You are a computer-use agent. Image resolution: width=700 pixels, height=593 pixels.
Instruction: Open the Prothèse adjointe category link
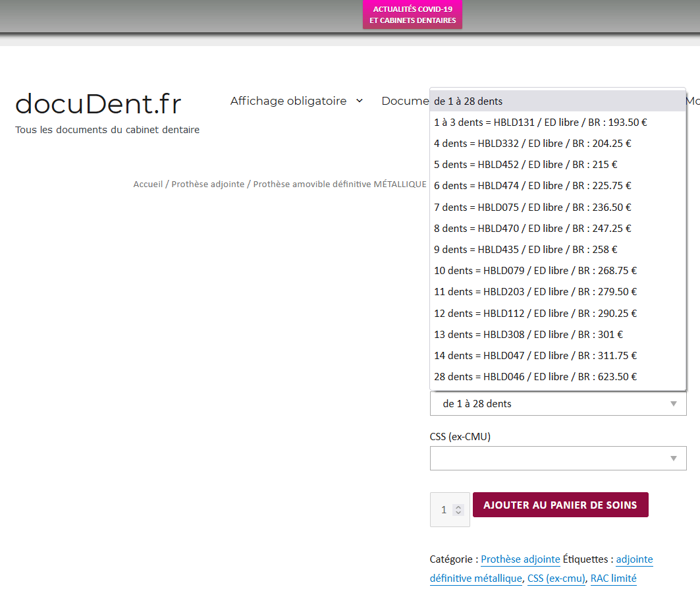520,559
